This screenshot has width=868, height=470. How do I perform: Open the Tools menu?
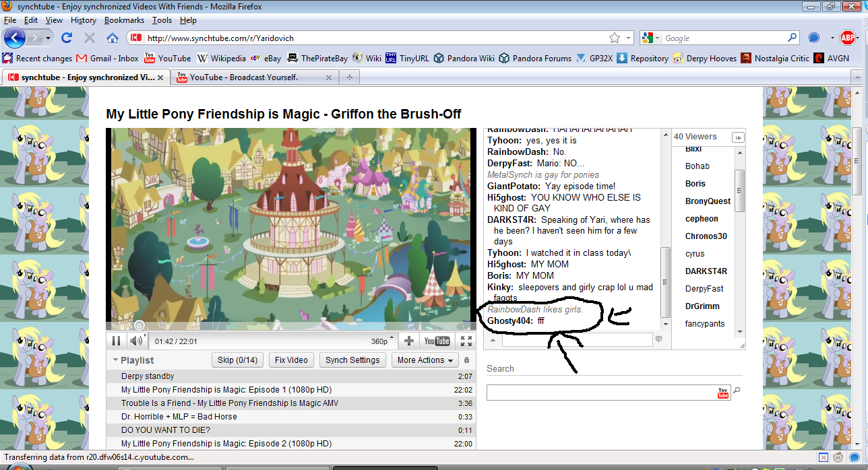tap(162, 20)
